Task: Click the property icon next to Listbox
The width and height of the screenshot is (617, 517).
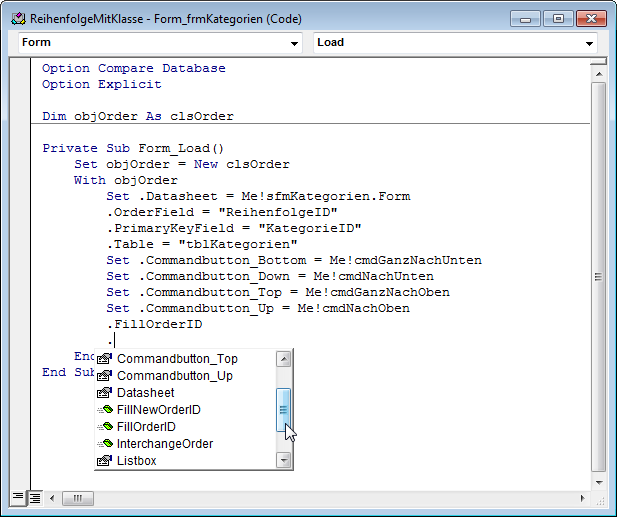Action: [x=103, y=460]
